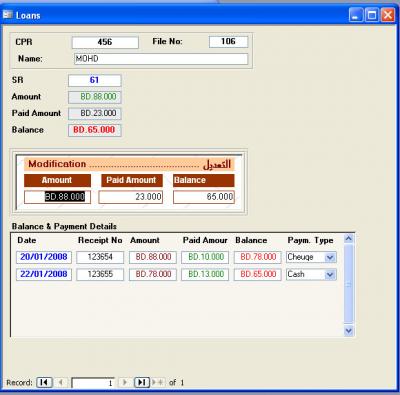Screen dimensions: 400x395
Task: Select the red Balance field BD.65.000
Action: point(95,130)
